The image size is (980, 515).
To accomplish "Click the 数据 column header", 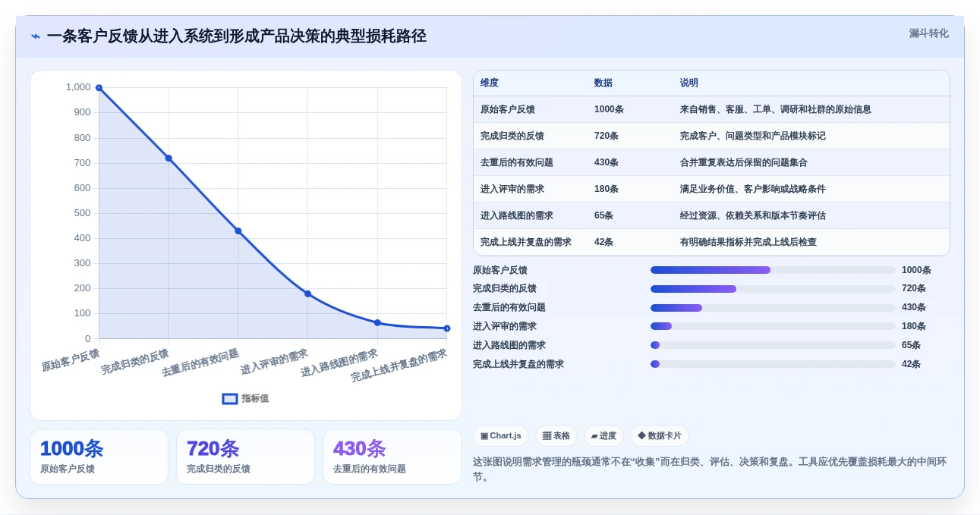I will pyautogui.click(x=603, y=83).
